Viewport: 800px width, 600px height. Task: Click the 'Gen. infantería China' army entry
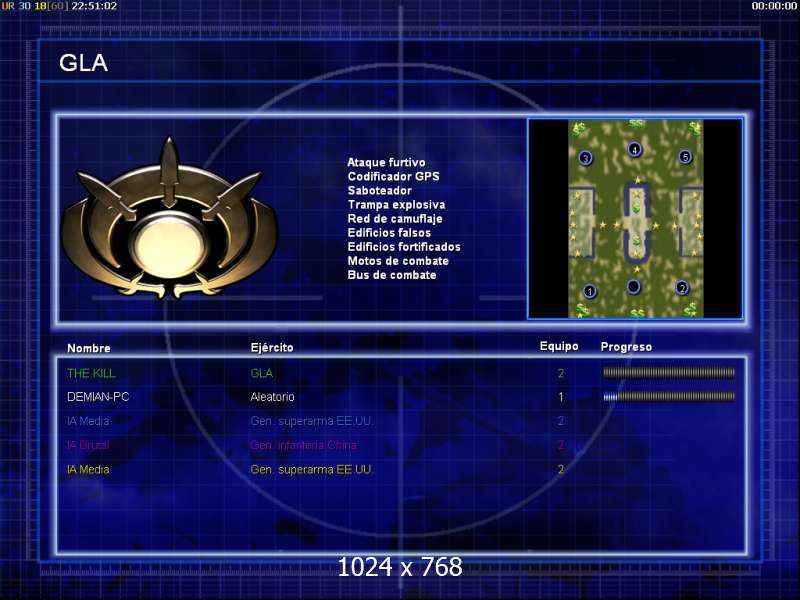coord(304,445)
